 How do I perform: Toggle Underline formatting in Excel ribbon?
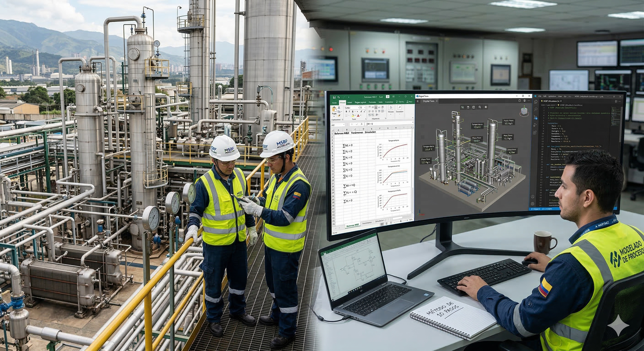click(353, 112)
